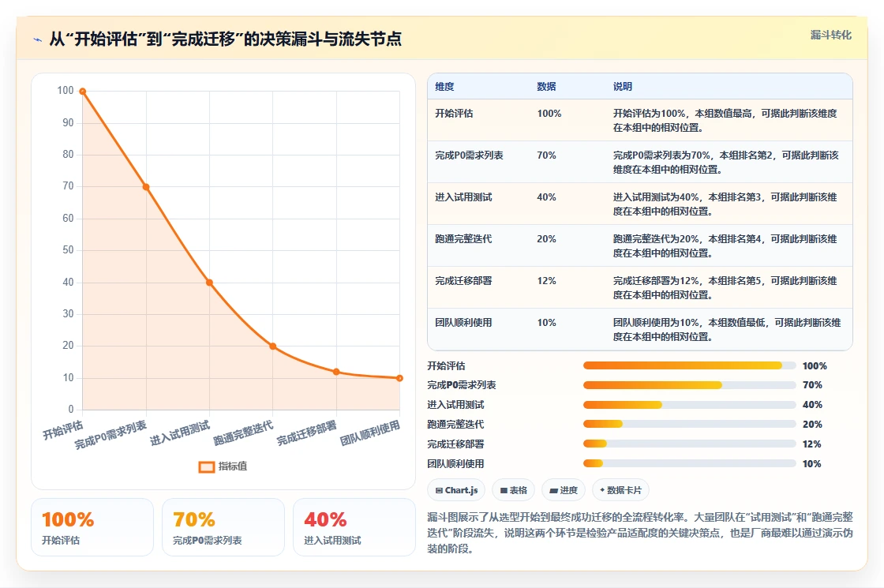Click the 100% value in the table

point(549,114)
